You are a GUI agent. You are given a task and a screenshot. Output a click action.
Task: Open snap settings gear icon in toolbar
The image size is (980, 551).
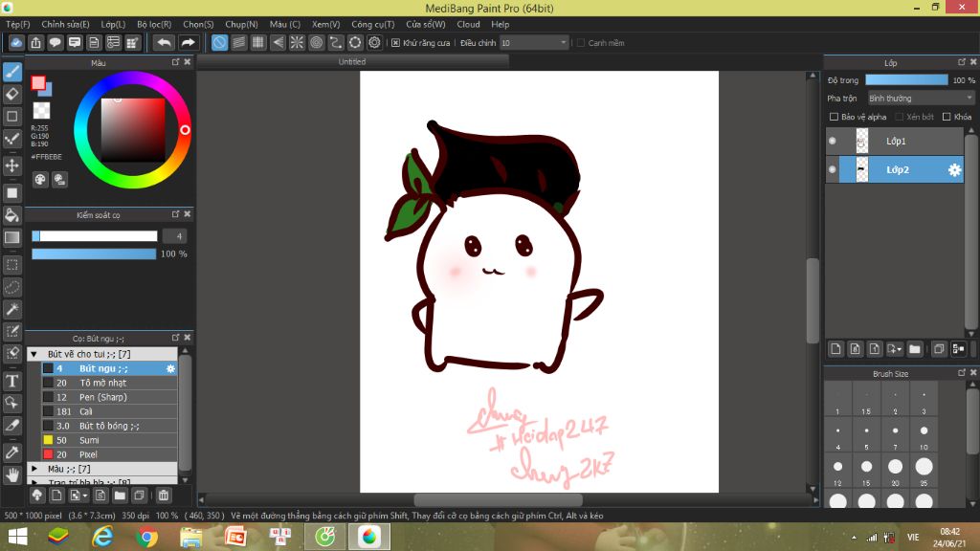pyautogui.click(x=374, y=42)
